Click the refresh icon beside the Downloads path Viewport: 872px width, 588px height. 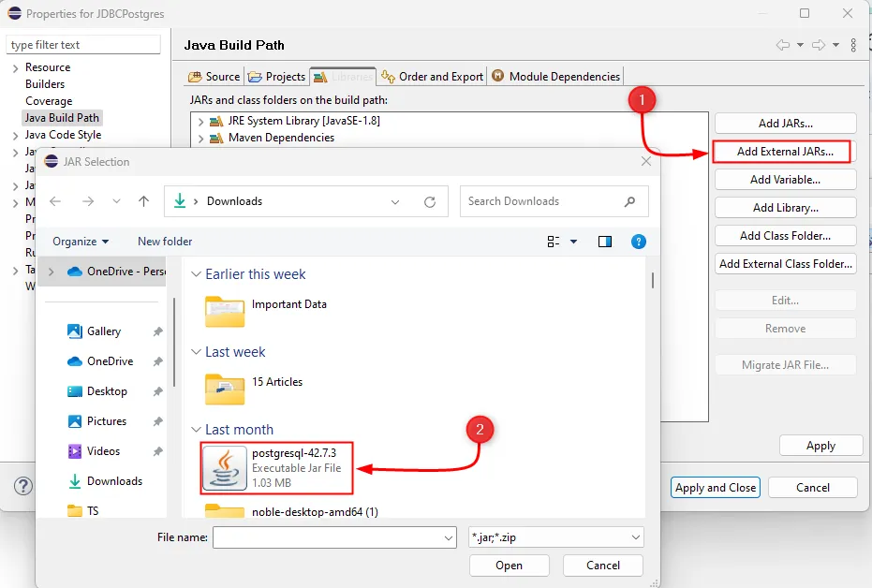(x=430, y=201)
